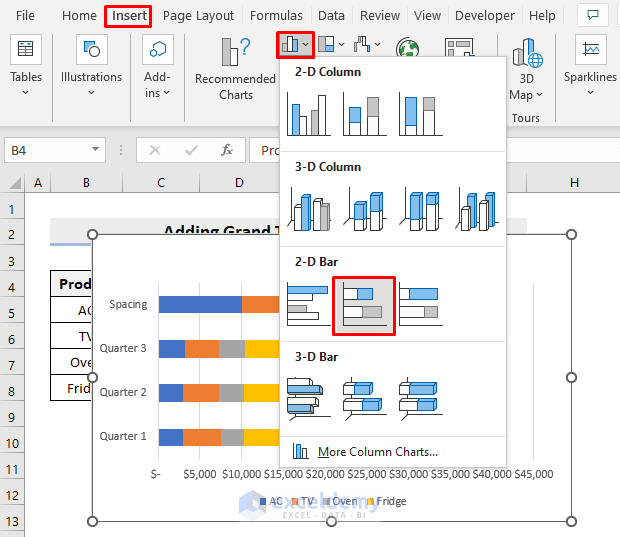Switch to the Insert tab

[129, 16]
